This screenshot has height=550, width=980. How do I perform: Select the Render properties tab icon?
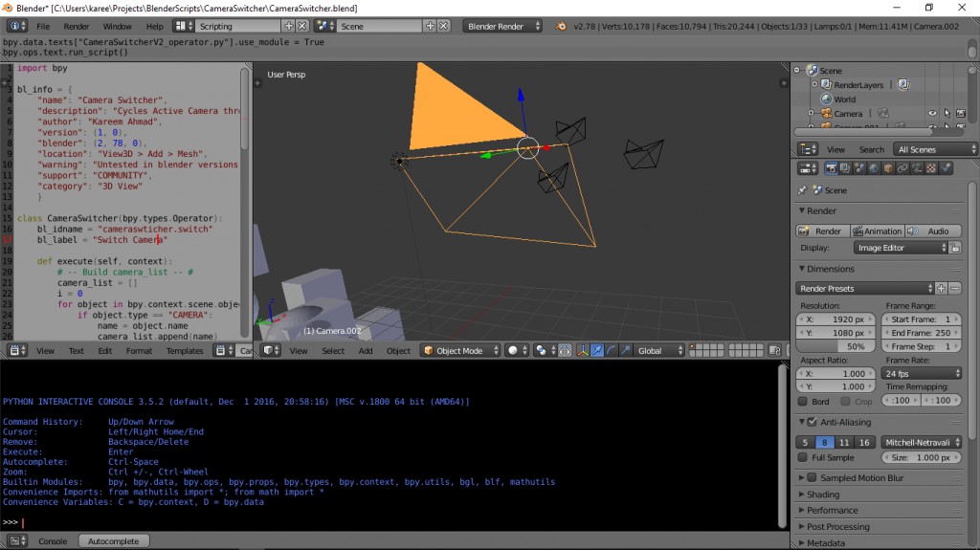click(831, 168)
